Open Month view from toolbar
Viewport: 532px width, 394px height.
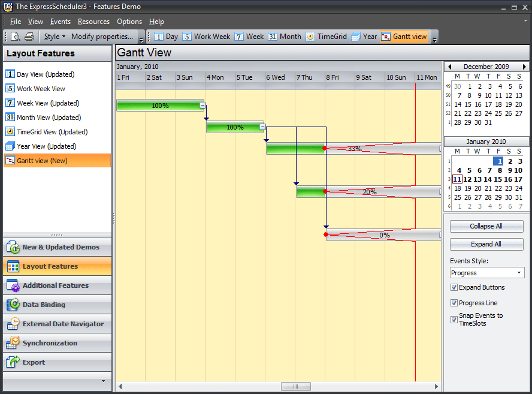(285, 37)
